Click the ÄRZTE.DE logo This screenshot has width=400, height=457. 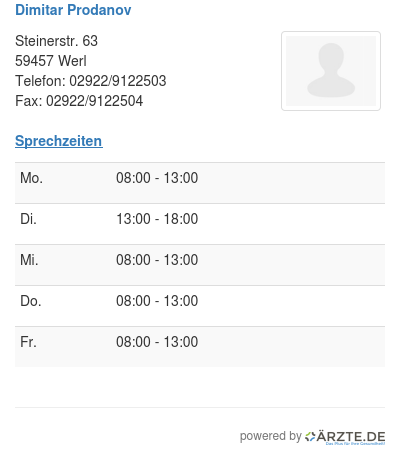tap(345, 437)
